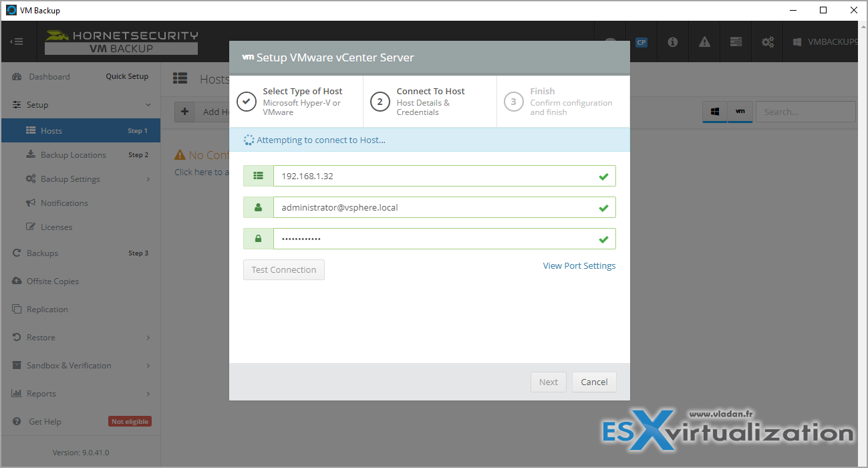This screenshot has width=868, height=468.
Task: Click the plus icon beside Add Host
Action: 185,112
